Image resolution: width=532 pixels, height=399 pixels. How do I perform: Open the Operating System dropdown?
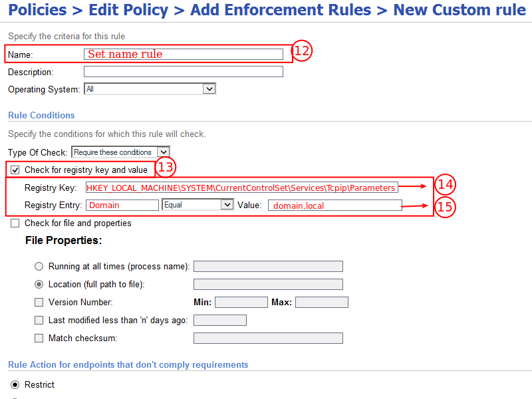[150, 89]
